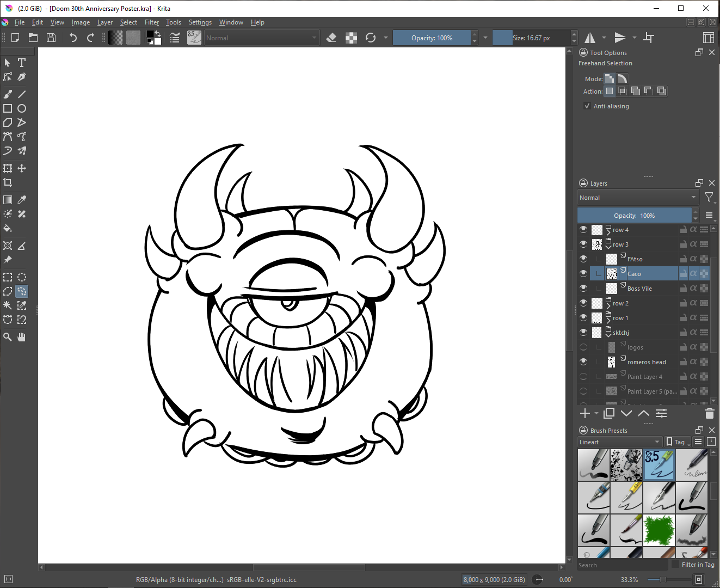The width and height of the screenshot is (720, 588).
Task: Open an existing document from toolbar
Action: 33,38
